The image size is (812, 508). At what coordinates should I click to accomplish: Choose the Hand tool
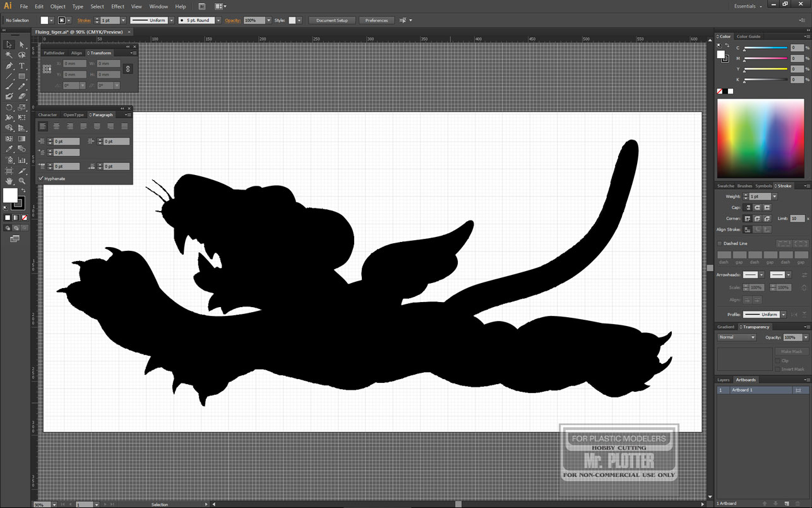(x=9, y=181)
